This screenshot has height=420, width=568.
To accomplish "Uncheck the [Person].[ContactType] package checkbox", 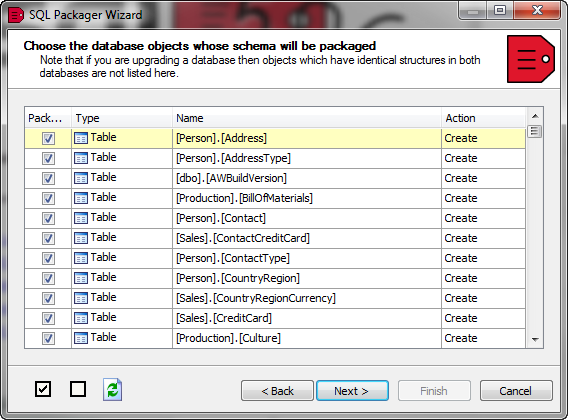I will point(49,258).
